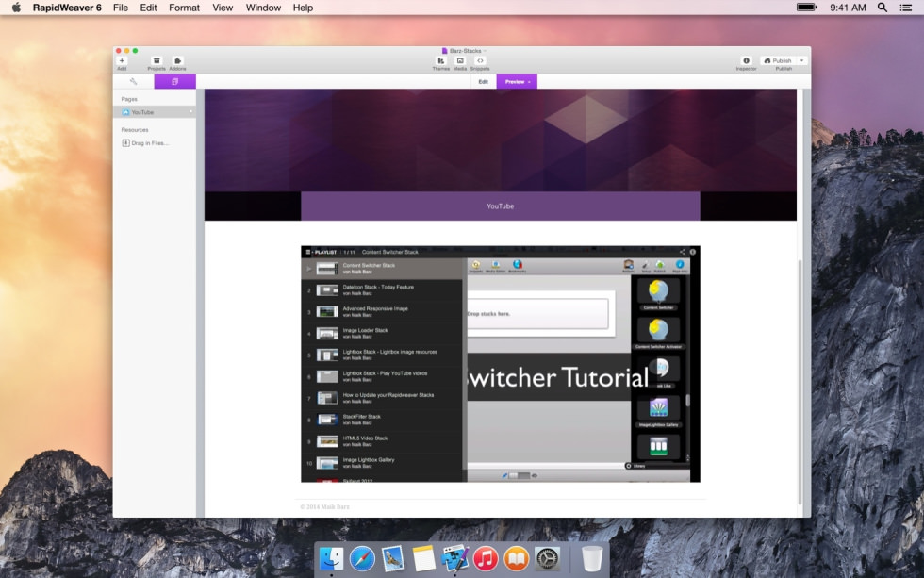Viewport: 924px width, 578px height.
Task: Open the Trash in the Dock
Action: 592,558
